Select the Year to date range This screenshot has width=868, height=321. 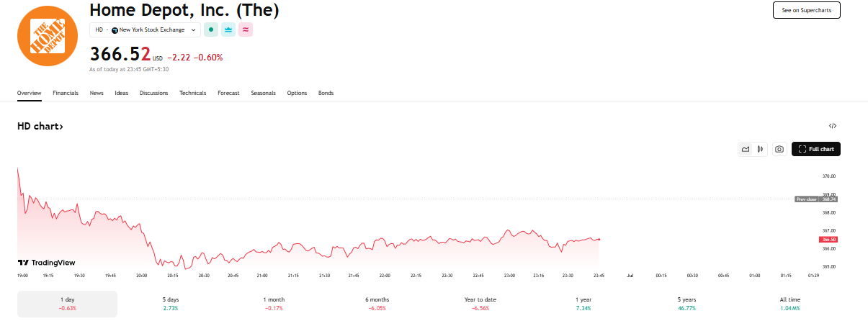[480, 304]
